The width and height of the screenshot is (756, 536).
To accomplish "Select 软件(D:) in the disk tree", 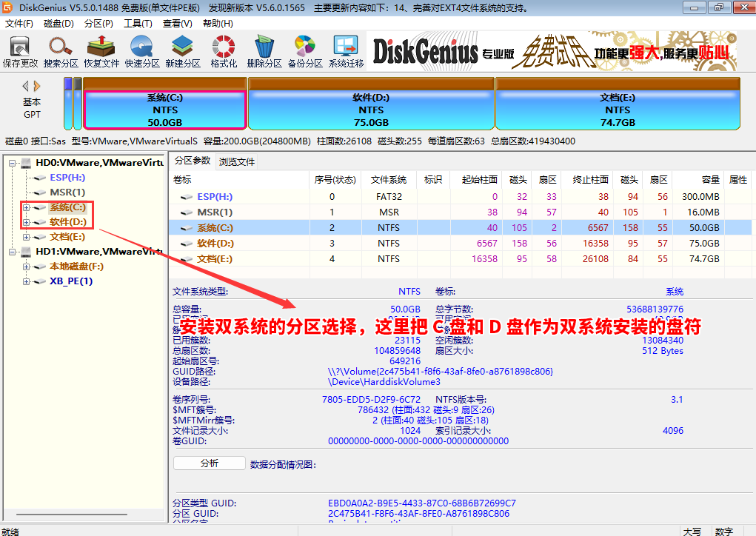I will [x=68, y=222].
